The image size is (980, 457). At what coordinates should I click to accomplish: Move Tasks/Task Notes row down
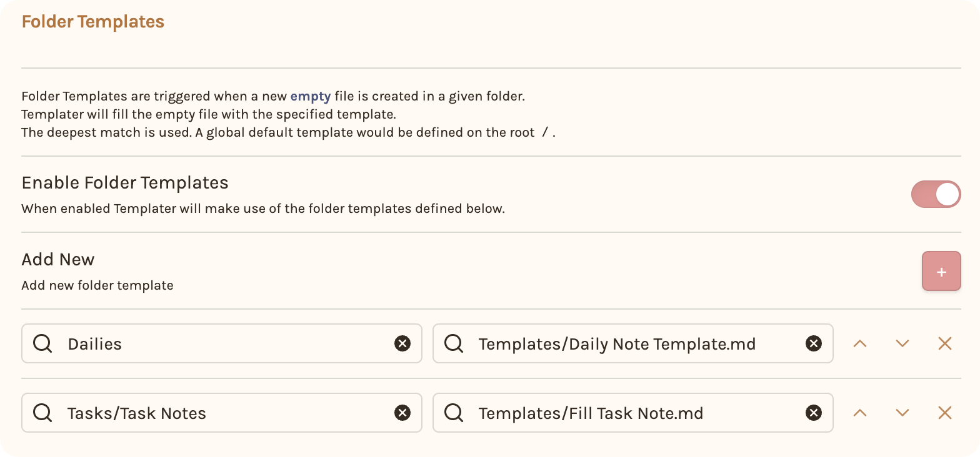[902, 413]
